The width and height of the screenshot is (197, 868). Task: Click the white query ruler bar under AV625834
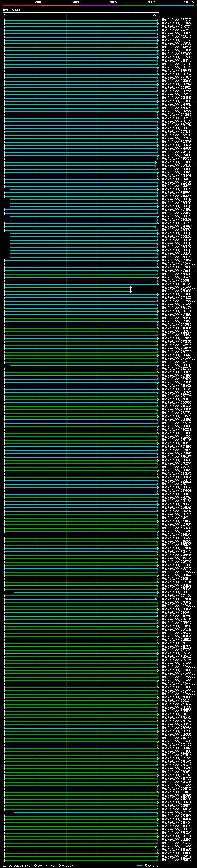pyautogui.click(x=81, y=13)
